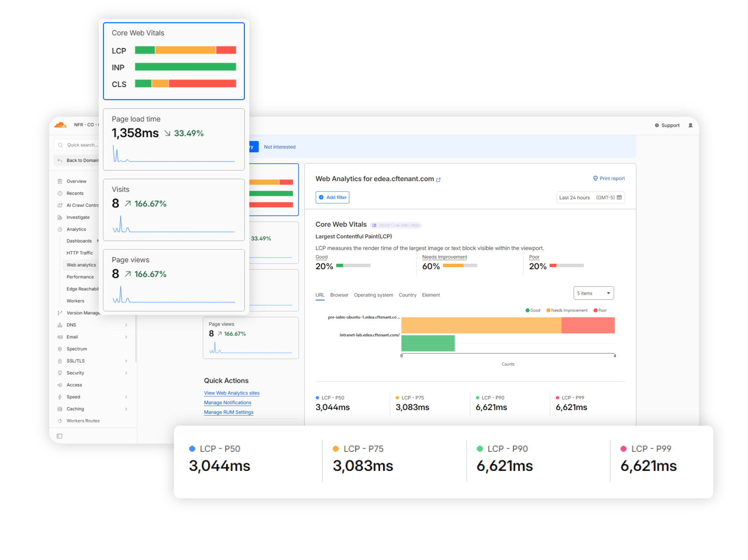748x560 pixels.
Task: Click the SSL/TLS lock icon
Action: pyautogui.click(x=60, y=361)
